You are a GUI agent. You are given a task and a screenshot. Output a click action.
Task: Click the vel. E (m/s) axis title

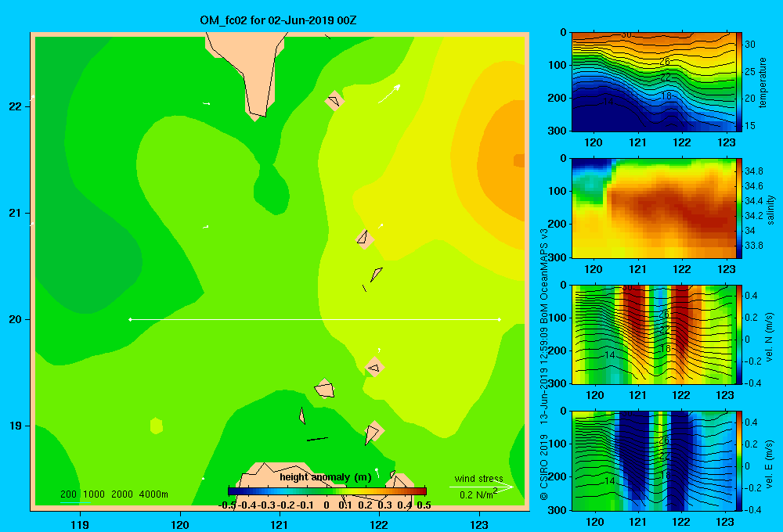[770, 464]
